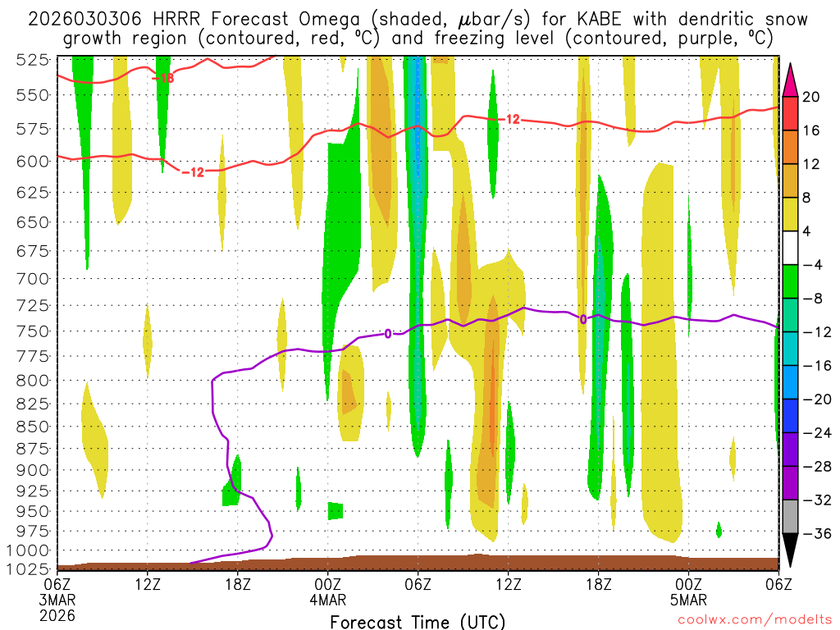
Task: Click the 700 pressure level label
Action: [x=34, y=278]
